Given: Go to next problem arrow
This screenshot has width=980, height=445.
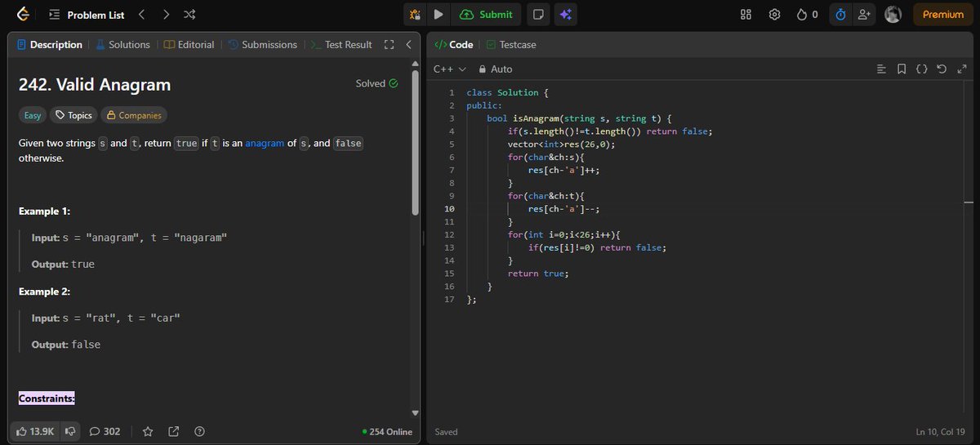Looking at the screenshot, I should click(166, 15).
